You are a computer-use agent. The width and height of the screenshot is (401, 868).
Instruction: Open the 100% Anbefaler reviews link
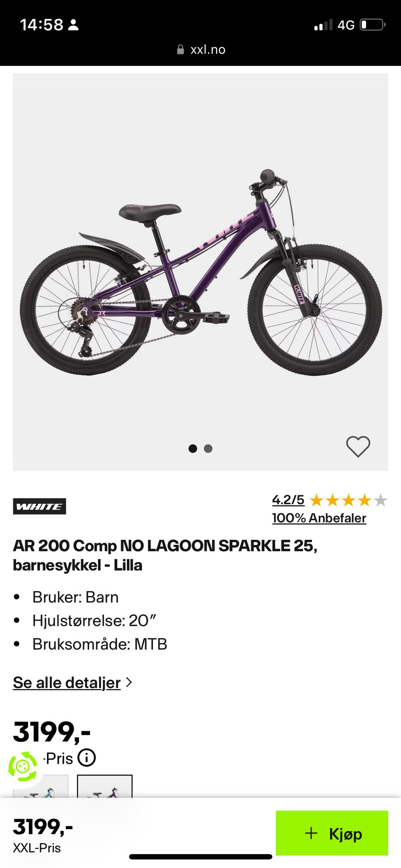click(319, 518)
